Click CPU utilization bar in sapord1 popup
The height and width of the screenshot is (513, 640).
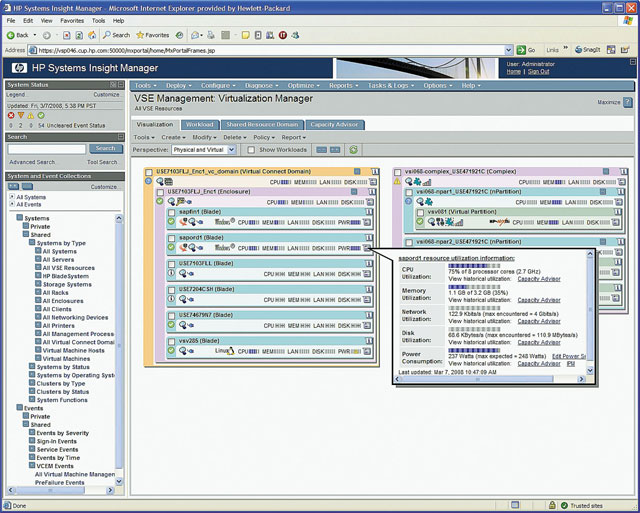pyautogui.click(x=474, y=266)
